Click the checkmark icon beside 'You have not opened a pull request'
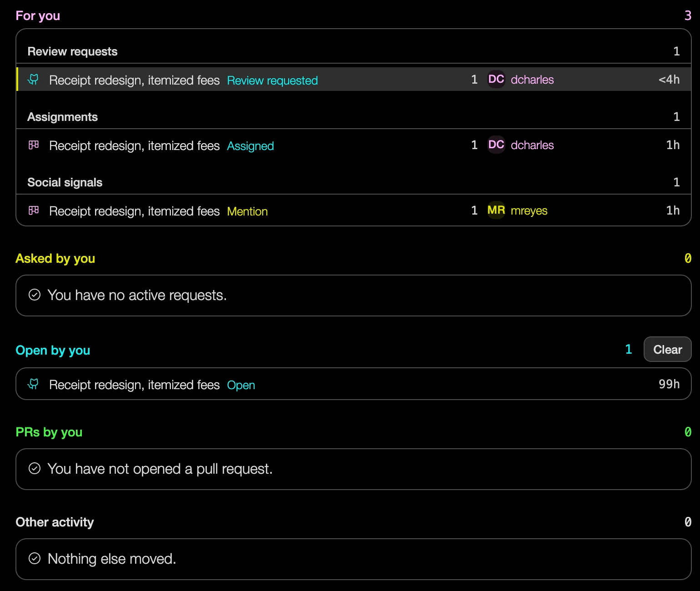 click(x=35, y=469)
